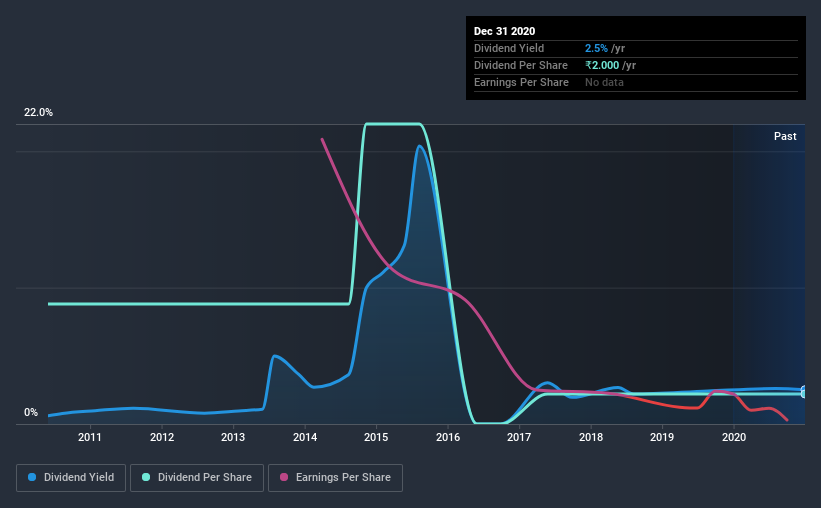Click the 2016 x-axis label

448,437
